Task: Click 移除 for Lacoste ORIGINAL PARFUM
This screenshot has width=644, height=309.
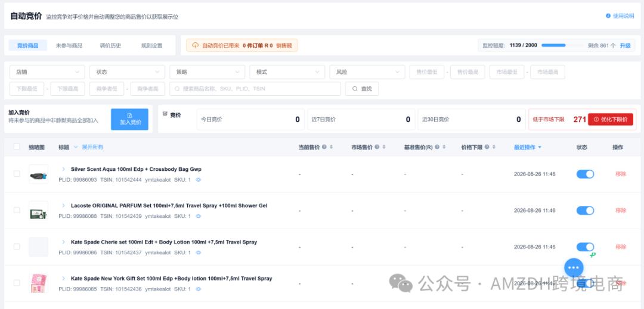Action: 621,210
